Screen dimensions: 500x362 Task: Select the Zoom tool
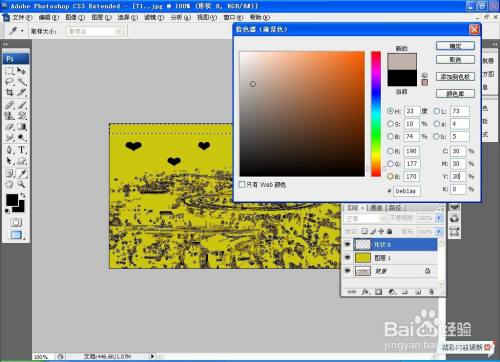pyautogui.click(x=22, y=184)
